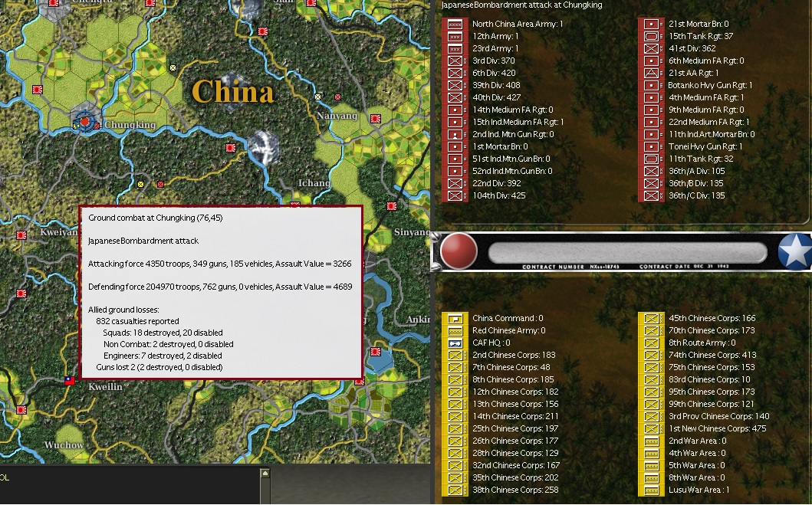Click the 'Defending force 204970 troops' line
This screenshot has width=812, height=505.
[x=220, y=287]
